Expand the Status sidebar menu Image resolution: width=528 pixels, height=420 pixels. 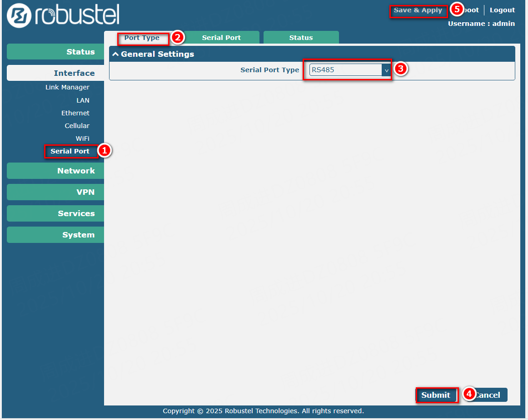click(x=55, y=52)
